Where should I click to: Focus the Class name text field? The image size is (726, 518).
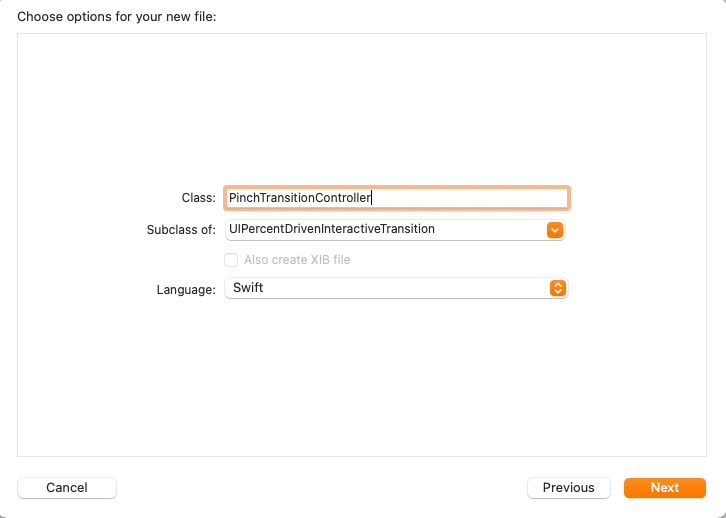[397, 198]
